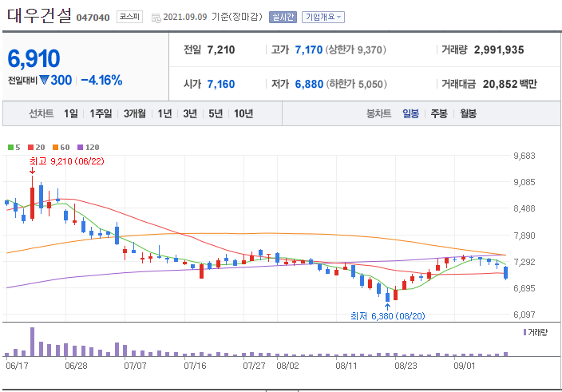This screenshot has height=392, width=562.
Task: Click the red 20-day moving average swatch
Action: pyautogui.click(x=31, y=147)
